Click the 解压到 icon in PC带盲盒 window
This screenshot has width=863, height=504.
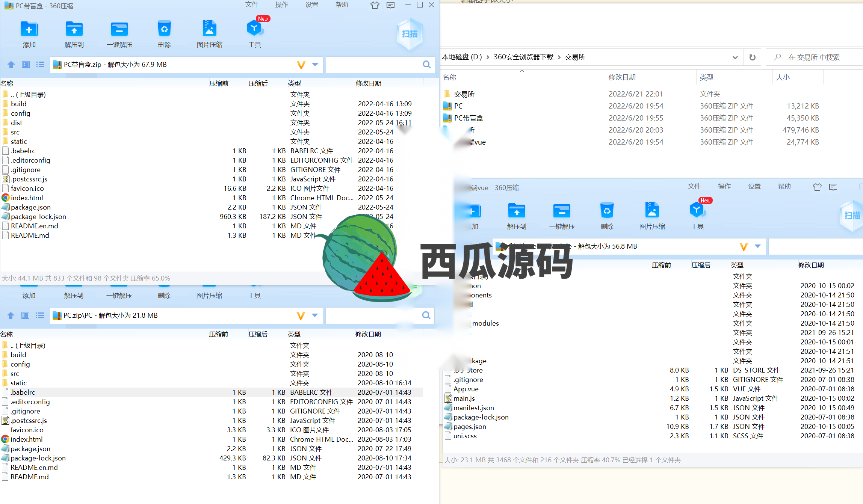(74, 29)
